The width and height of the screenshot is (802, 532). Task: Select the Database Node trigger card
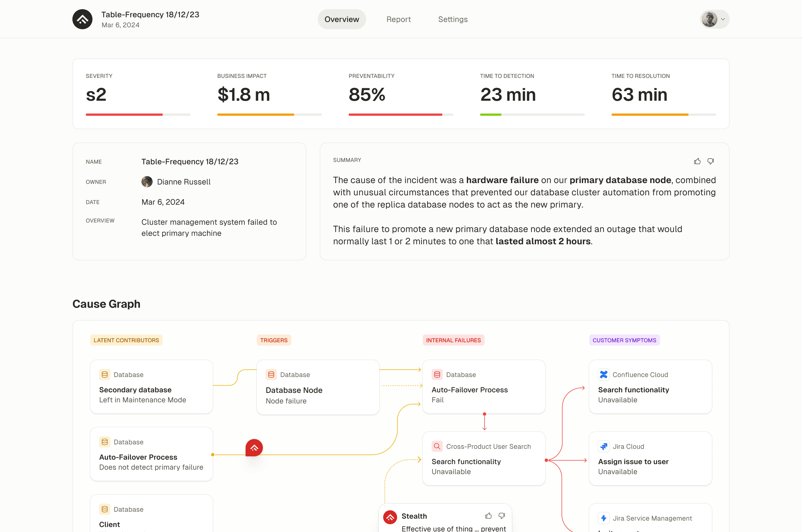click(x=317, y=388)
